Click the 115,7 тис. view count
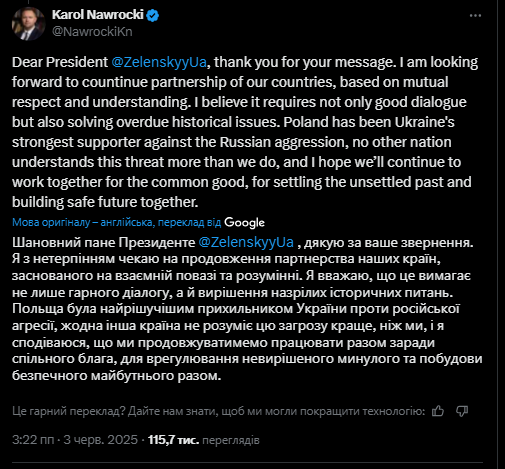Image resolution: width=505 pixels, height=469 pixels. pos(173,440)
